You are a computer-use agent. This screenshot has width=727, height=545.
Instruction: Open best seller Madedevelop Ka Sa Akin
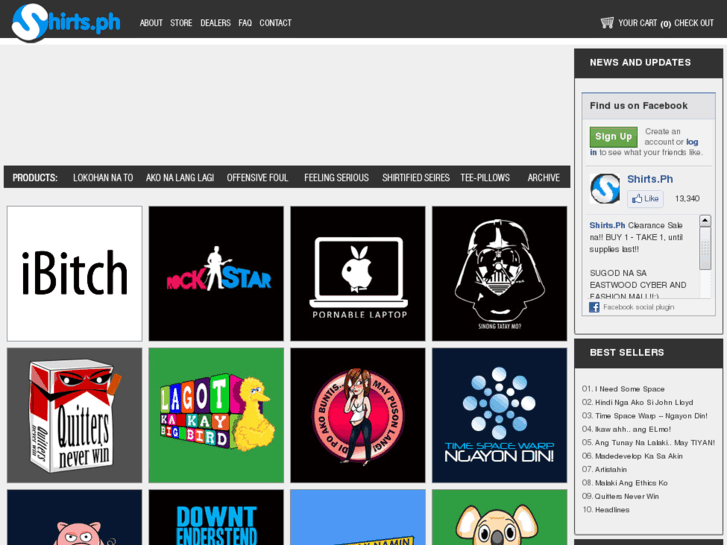tap(638, 456)
